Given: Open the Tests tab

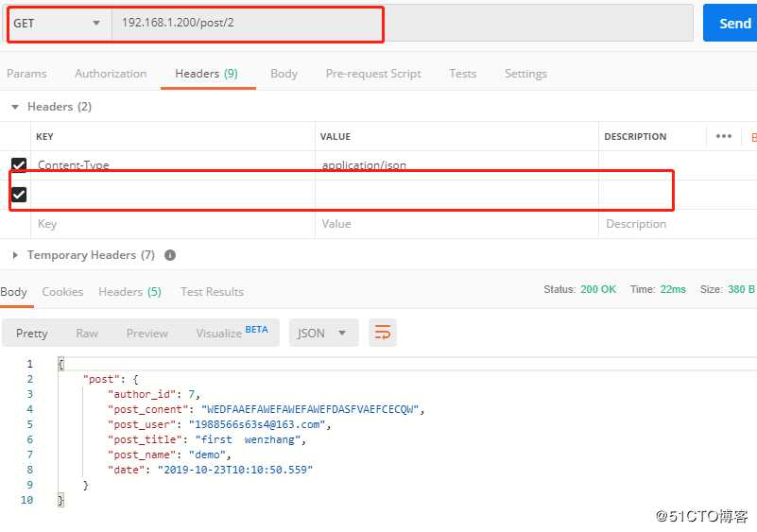Looking at the screenshot, I should pos(462,74).
